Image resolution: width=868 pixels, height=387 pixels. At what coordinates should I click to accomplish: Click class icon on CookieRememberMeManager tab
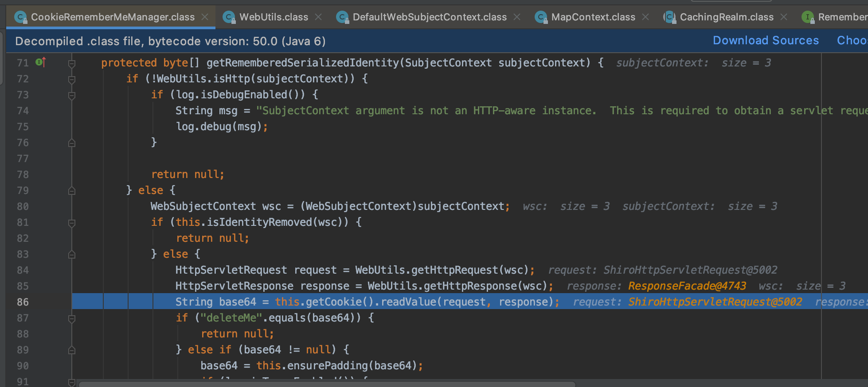coord(20,17)
